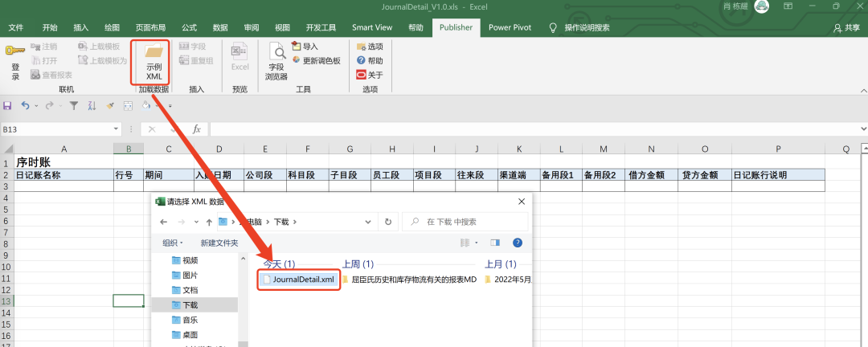The width and height of the screenshot is (868, 347).
Task: Switch to the 插入 ribbon tab
Action: click(x=81, y=27)
